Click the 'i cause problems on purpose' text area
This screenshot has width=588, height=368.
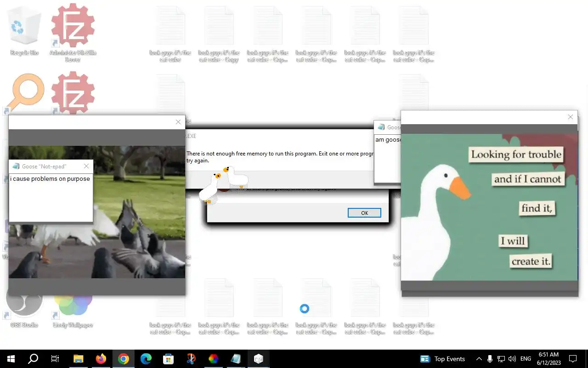point(51,197)
